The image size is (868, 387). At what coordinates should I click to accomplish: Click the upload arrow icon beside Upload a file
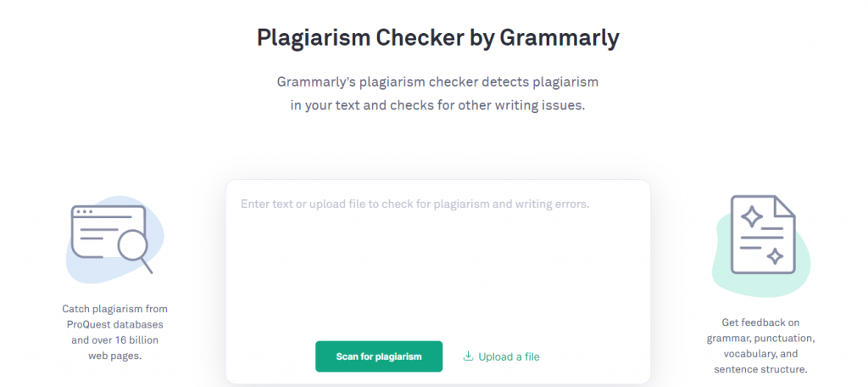tap(468, 356)
